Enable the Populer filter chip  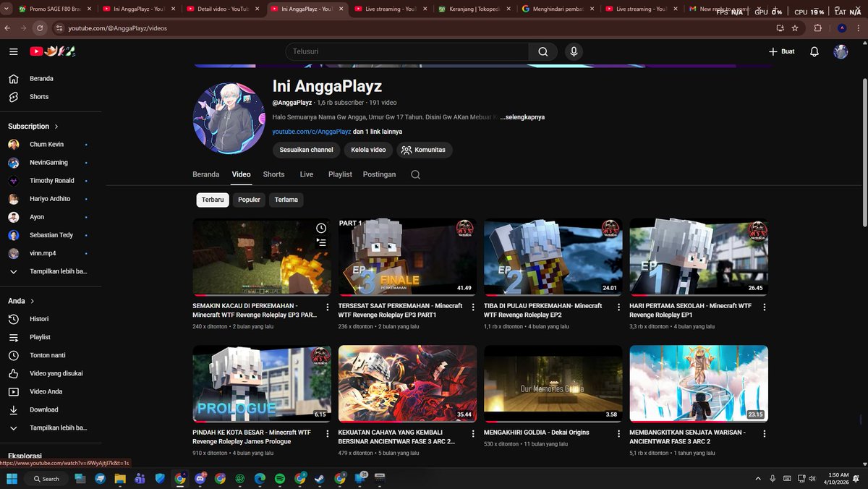[249, 200]
